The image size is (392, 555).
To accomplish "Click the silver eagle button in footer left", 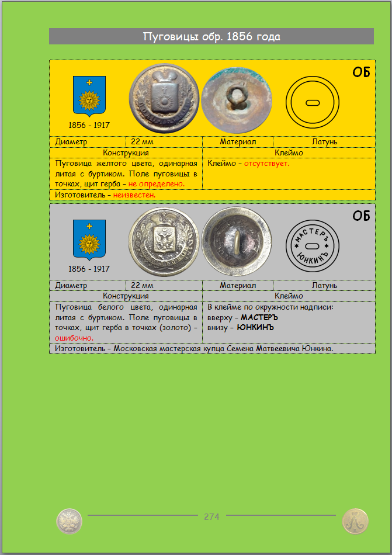I will [x=69, y=521].
